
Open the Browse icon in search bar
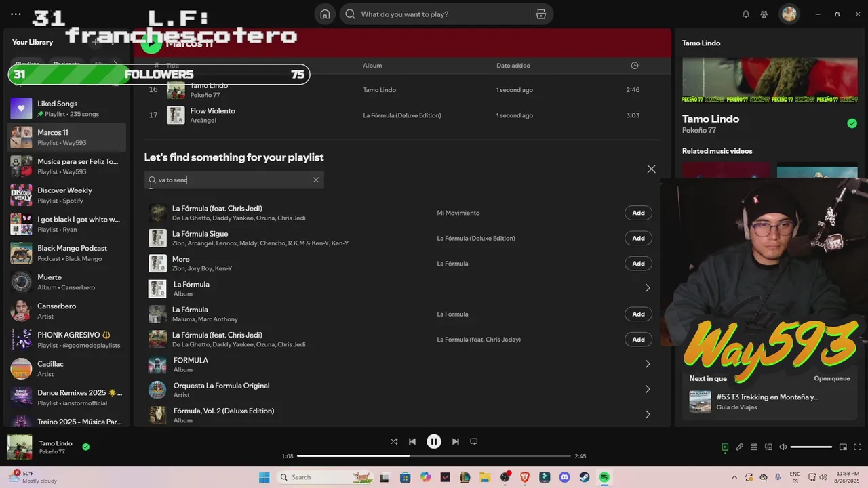pyautogui.click(x=540, y=14)
